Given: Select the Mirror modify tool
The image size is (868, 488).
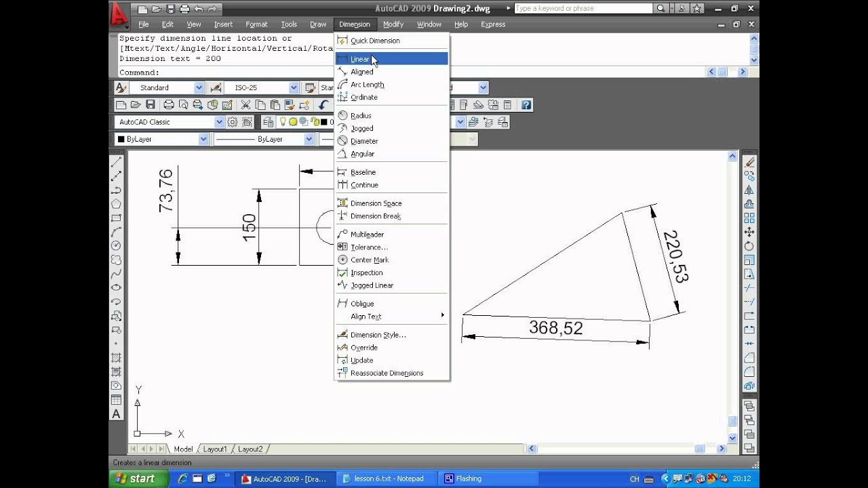Looking at the screenshot, I should point(749,190).
